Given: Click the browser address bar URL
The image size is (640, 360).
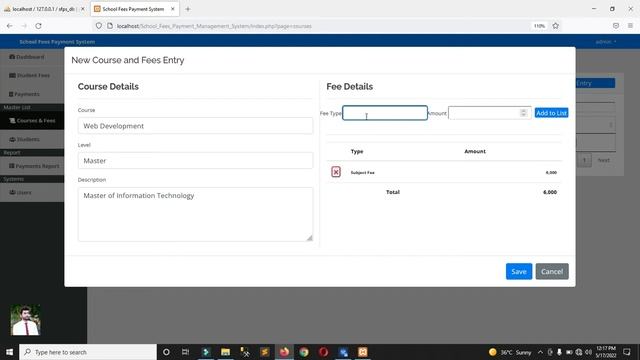Looking at the screenshot, I should (x=214, y=26).
